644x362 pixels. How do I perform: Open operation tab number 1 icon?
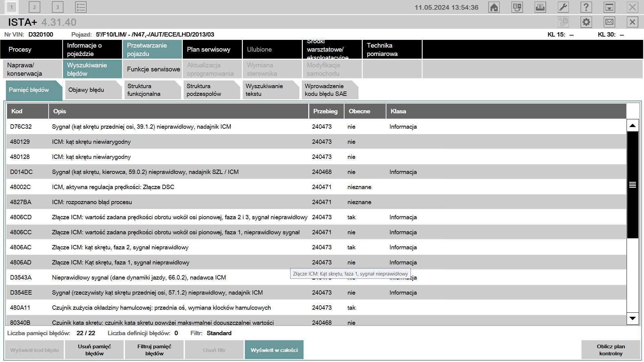[12, 7]
